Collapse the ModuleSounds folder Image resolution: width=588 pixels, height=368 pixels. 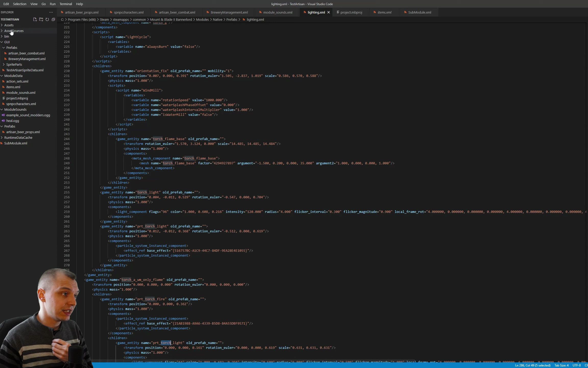(x=15, y=109)
